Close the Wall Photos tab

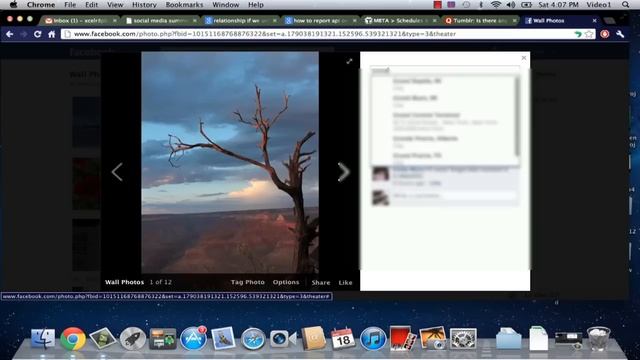coord(594,20)
